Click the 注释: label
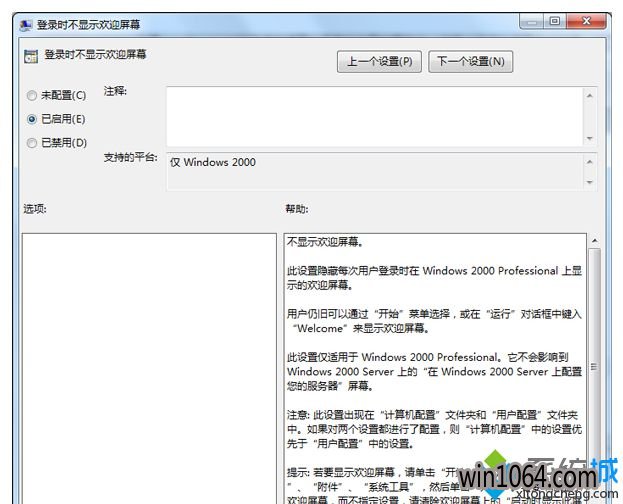 115,91
